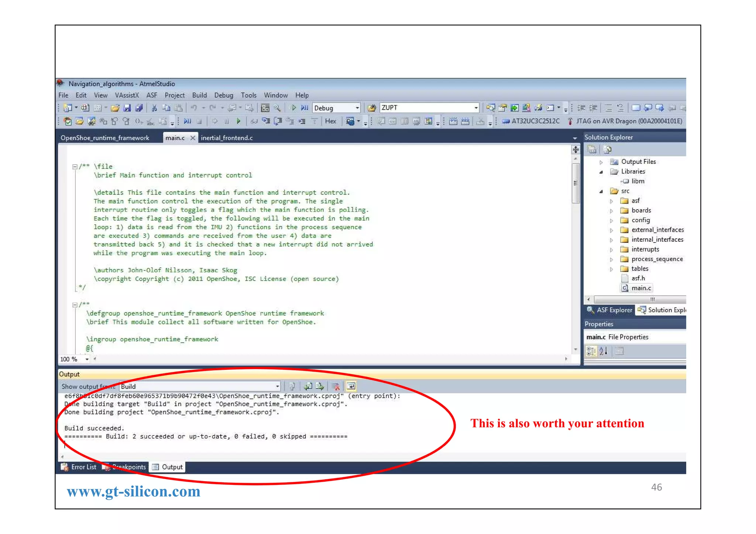Collapse the first comment block in editor
The image size is (756, 534).
click(75, 167)
